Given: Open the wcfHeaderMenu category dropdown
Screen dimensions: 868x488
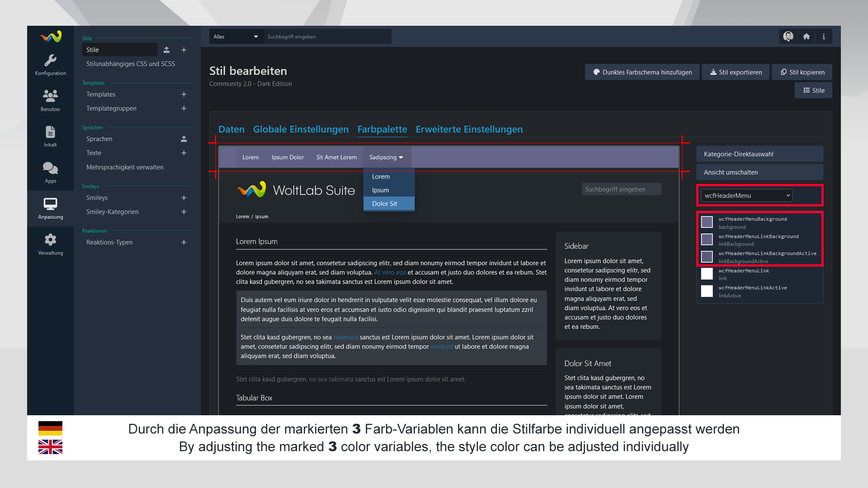Looking at the screenshot, I should click(x=746, y=196).
